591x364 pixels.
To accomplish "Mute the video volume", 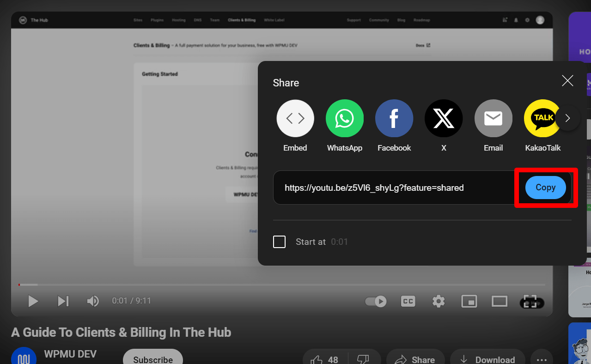I will 92,301.
